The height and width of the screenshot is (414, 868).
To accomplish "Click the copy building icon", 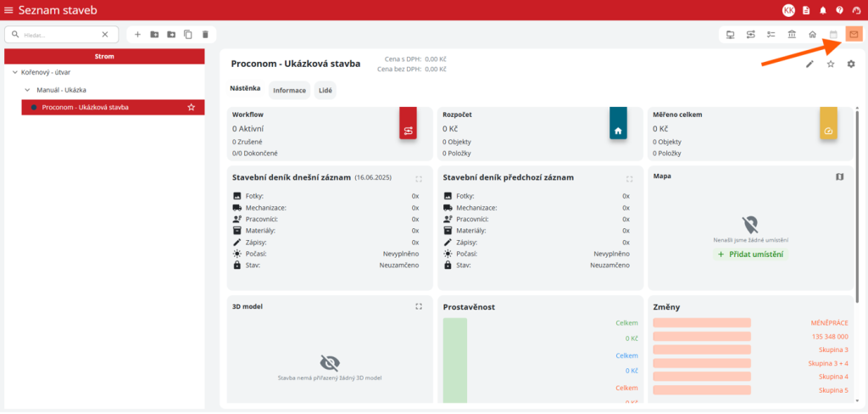I will point(188,35).
